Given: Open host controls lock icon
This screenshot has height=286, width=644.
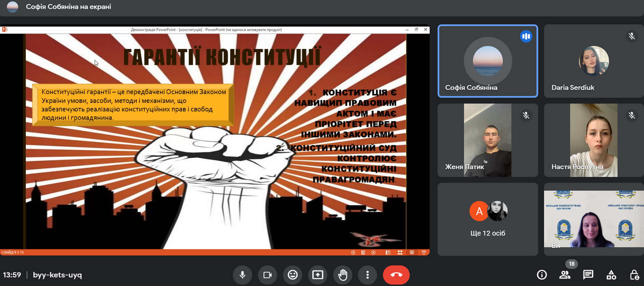Looking at the screenshot, I should coord(634,275).
